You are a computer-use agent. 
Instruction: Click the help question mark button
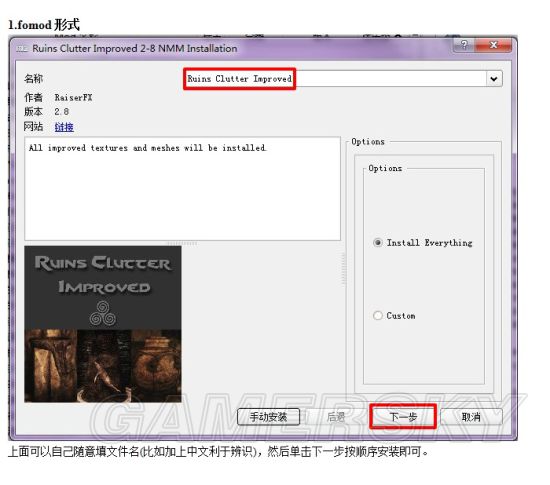(x=464, y=45)
